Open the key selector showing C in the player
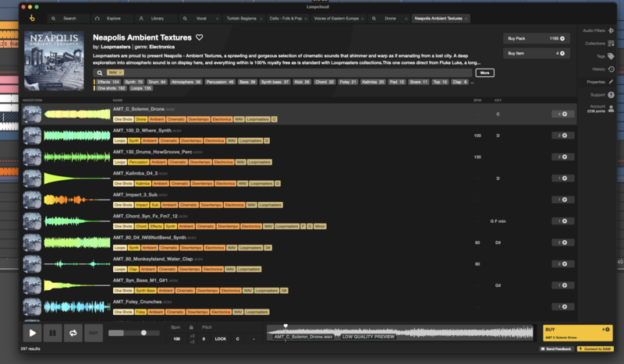The image size is (624, 364). (x=238, y=339)
